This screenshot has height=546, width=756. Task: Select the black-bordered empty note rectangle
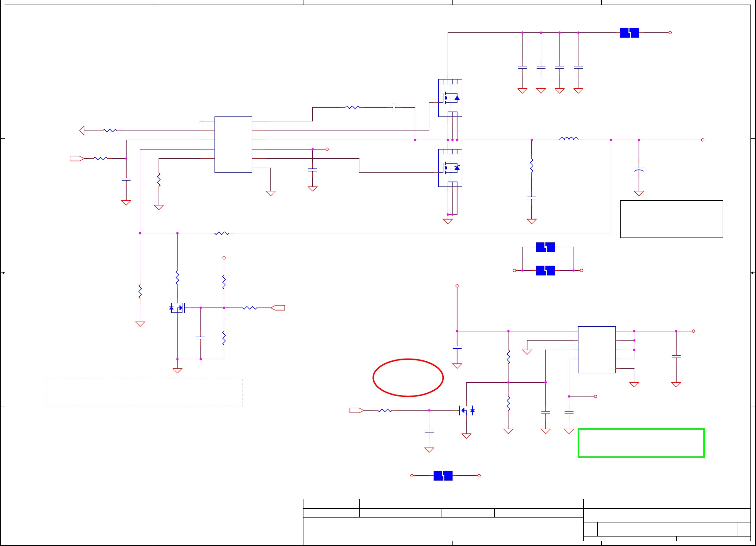point(671,219)
